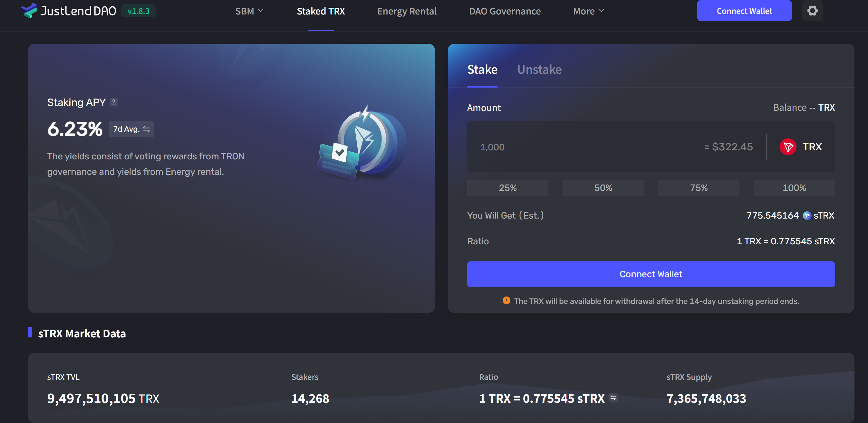Swap the ratio direction in Market Data
Viewport: 868px width, 423px height.
(613, 398)
